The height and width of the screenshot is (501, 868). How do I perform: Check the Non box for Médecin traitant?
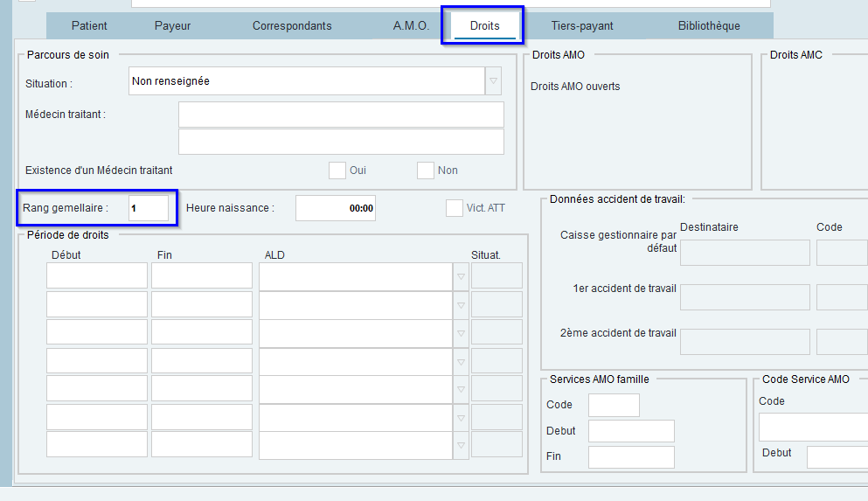click(x=425, y=170)
